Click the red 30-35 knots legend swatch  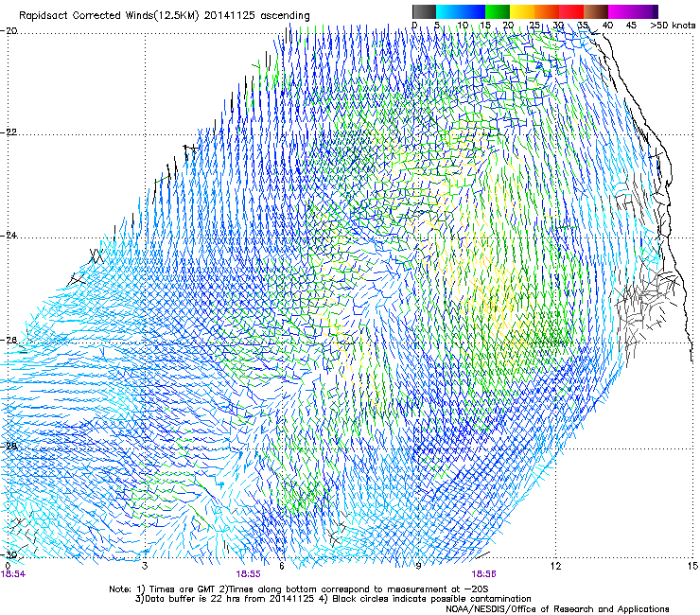571,11
